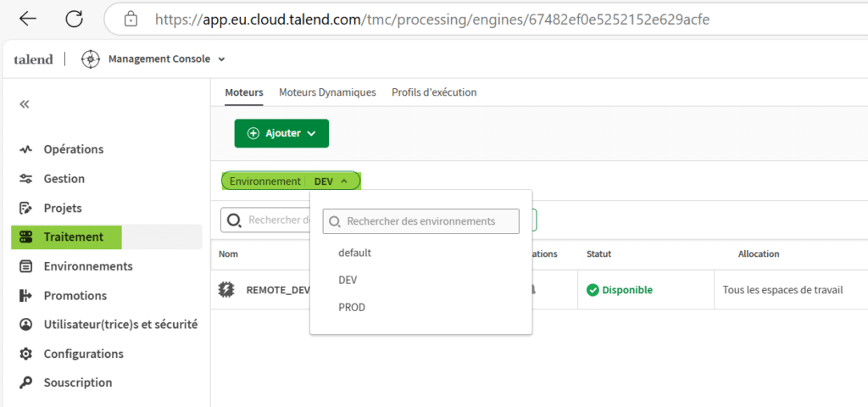Open Environnements in the sidebar
868x407 pixels.
(88, 266)
